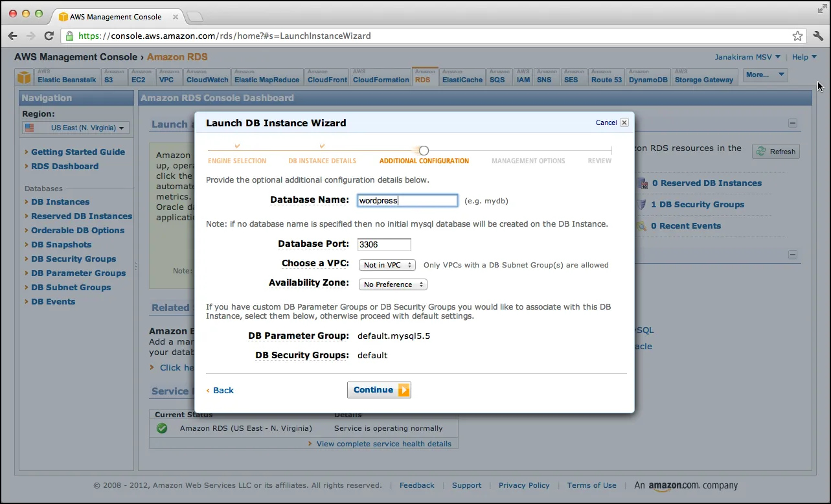831x504 pixels.
Task: Switch to the Elastic Beanstalk service tab
Action: point(66,76)
